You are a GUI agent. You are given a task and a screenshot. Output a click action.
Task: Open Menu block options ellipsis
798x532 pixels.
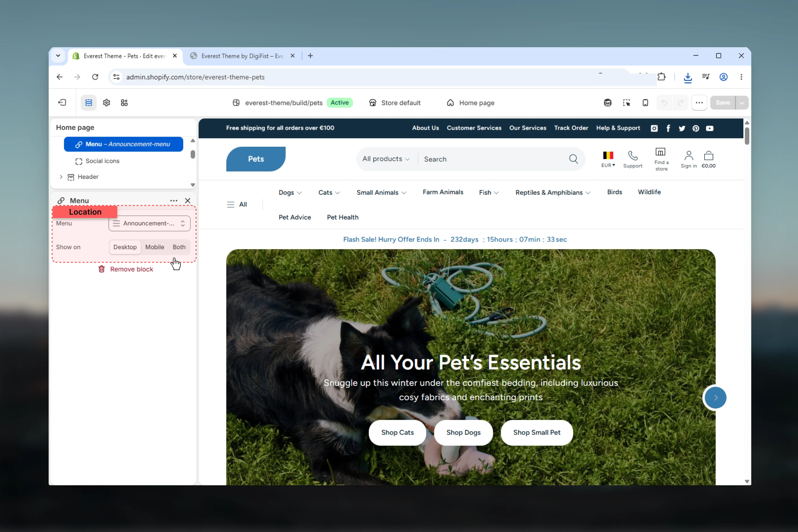[x=174, y=201]
